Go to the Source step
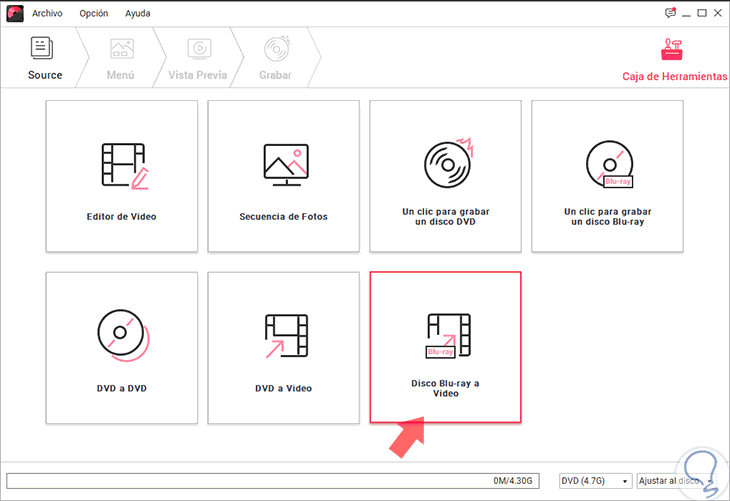The height and width of the screenshot is (501, 730). click(x=45, y=58)
